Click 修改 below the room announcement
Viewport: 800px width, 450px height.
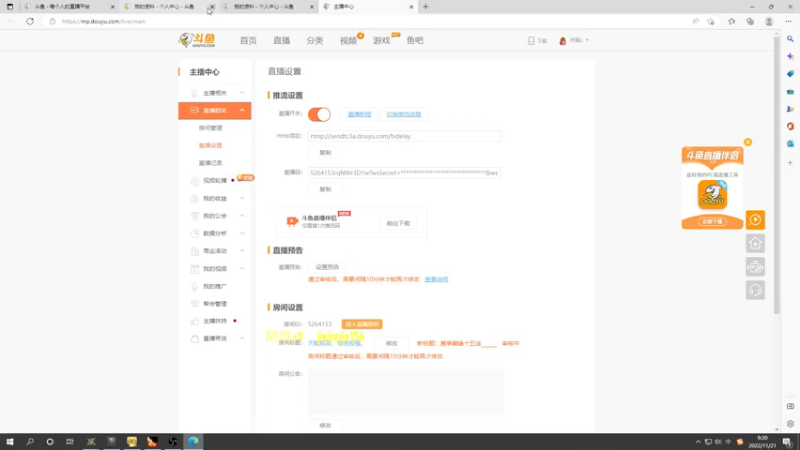[325, 425]
